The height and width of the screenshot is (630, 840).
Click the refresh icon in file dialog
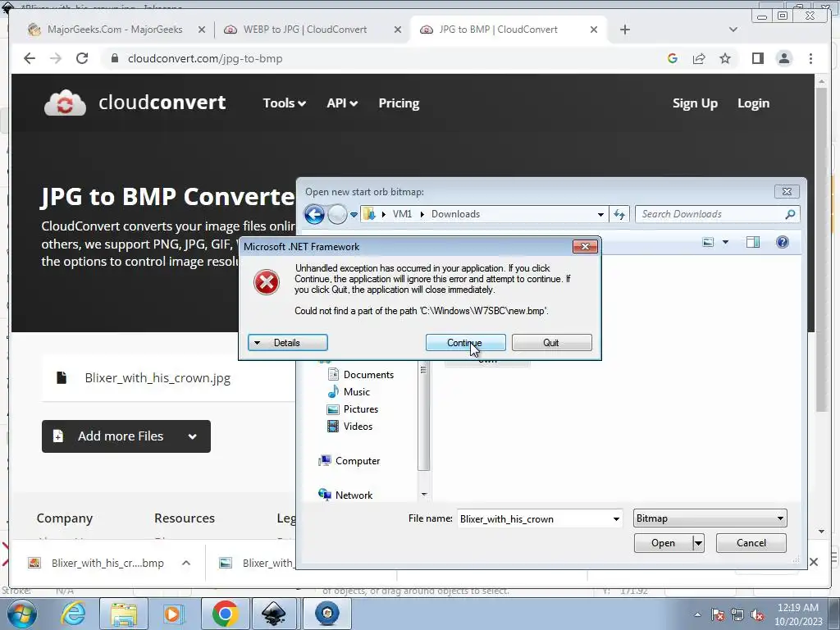[x=619, y=214]
